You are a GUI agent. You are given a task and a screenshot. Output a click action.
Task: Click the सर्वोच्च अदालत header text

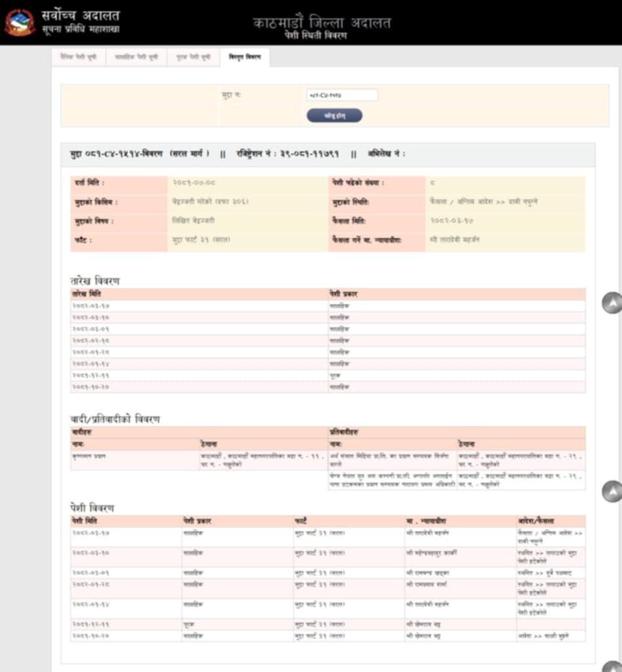pyautogui.click(x=81, y=15)
